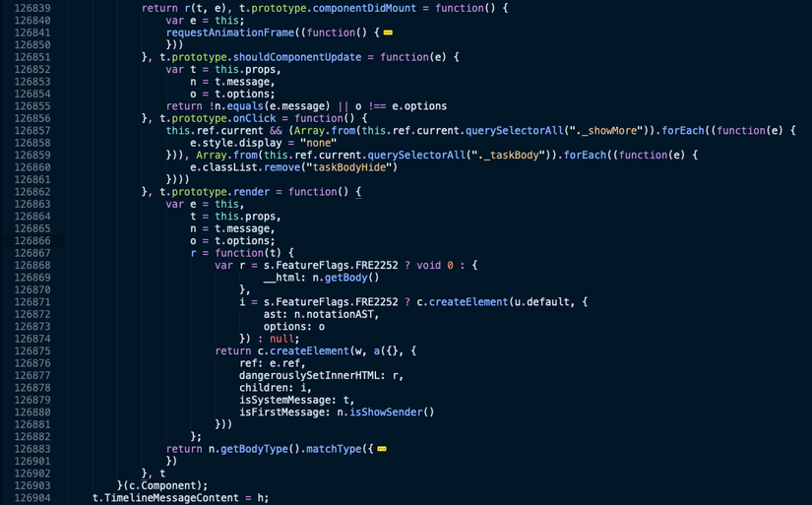The image size is (812, 505).
Task: Click the "none" display value string
Action: 319,143
